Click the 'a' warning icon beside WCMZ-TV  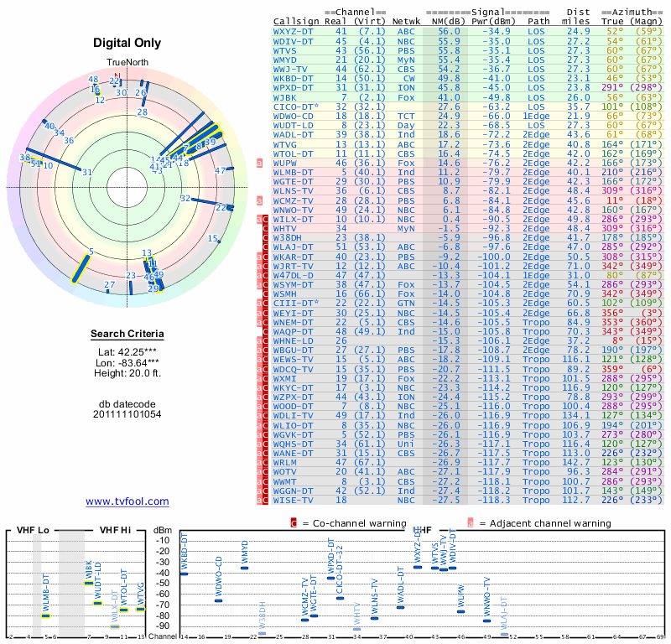[x=260, y=201]
